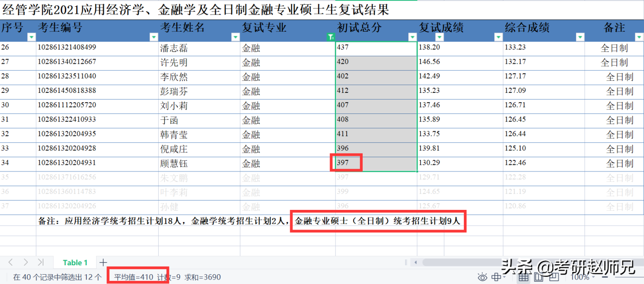The width and height of the screenshot is (644, 284).
Task: Click the zoom out minus icon
Action: (x=605, y=276)
